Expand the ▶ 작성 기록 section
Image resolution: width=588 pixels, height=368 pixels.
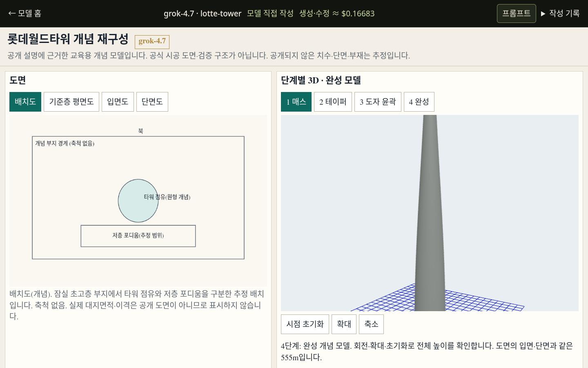coord(560,13)
